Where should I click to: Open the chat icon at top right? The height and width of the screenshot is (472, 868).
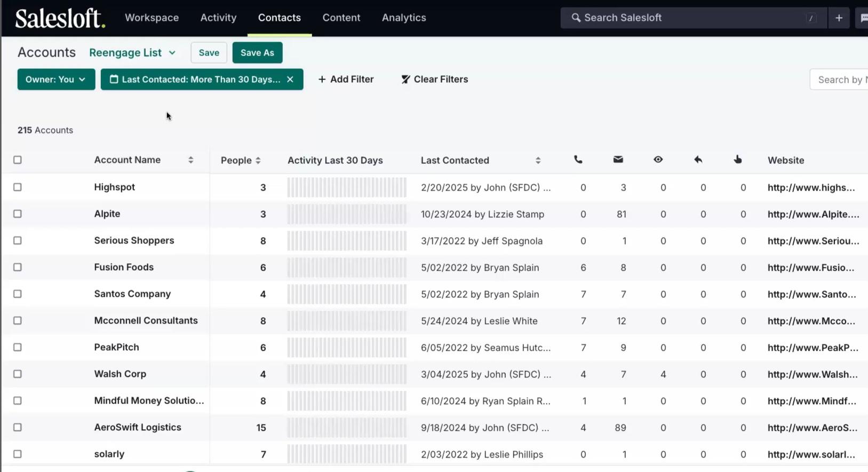863,18
